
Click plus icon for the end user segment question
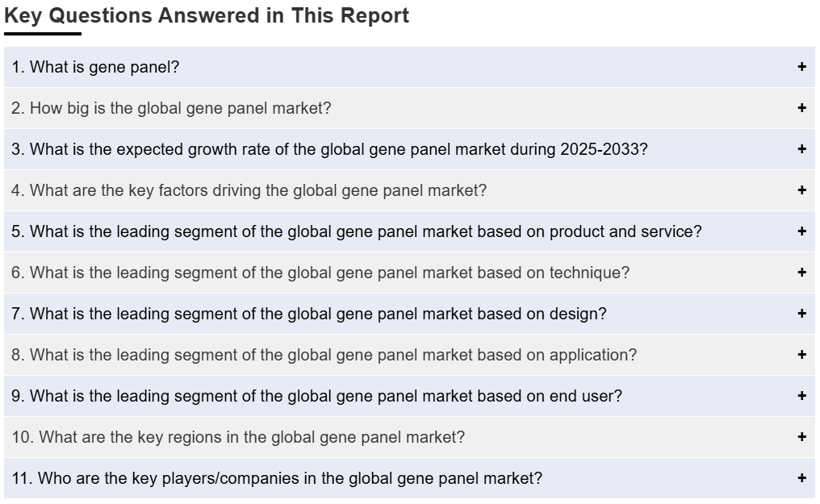(x=801, y=395)
